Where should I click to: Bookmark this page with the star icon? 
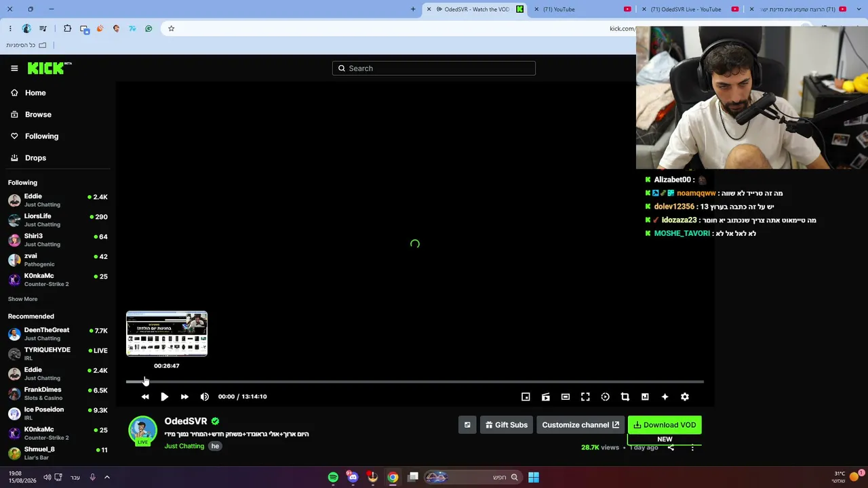[172, 28]
